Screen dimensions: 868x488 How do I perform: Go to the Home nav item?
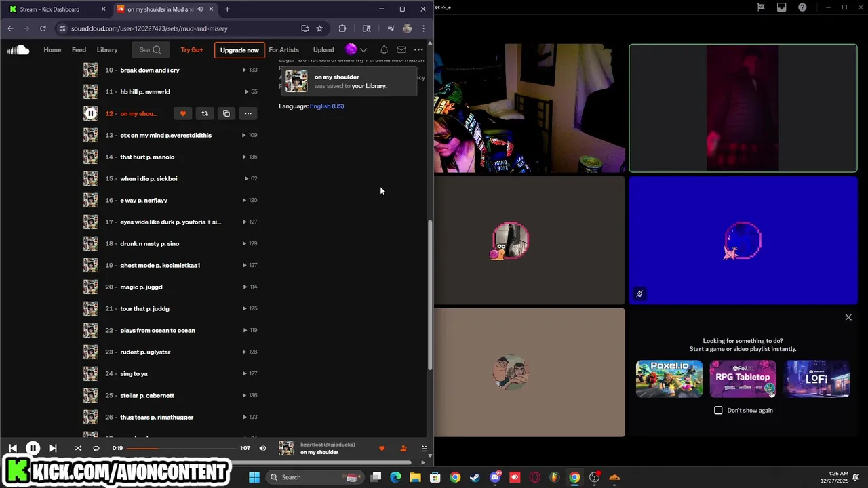tap(52, 49)
